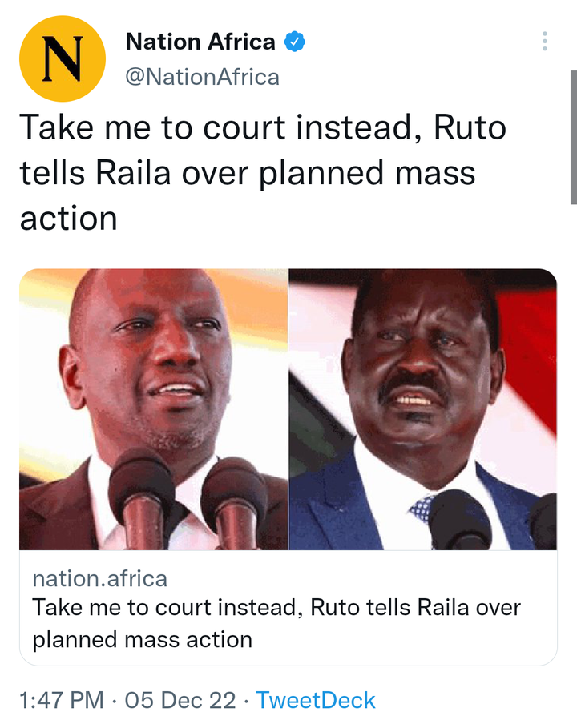The height and width of the screenshot is (728, 577).
Task: Click the word 'action' on tweet's last line
Action: coord(68,219)
